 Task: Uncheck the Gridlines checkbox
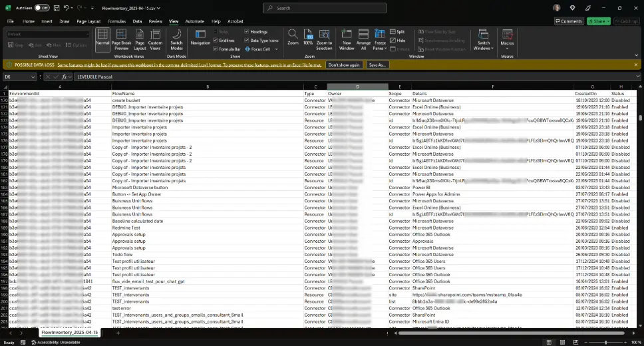(x=215, y=41)
